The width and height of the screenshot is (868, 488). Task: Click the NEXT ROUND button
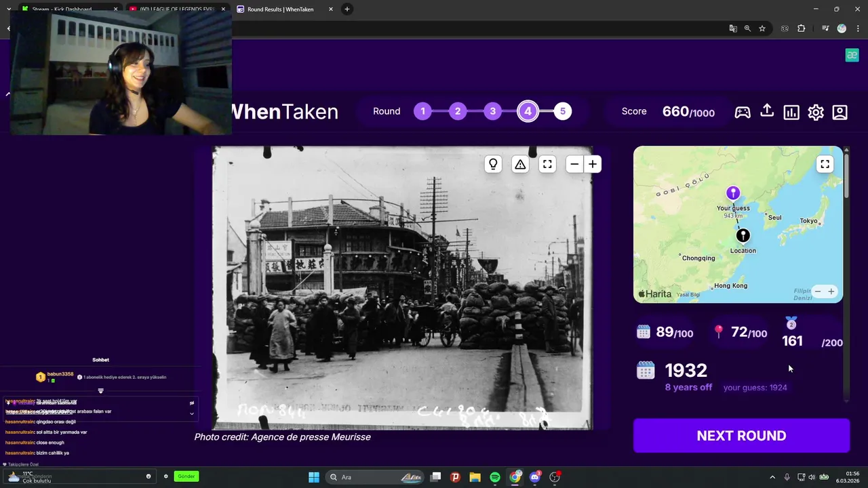[x=741, y=436]
